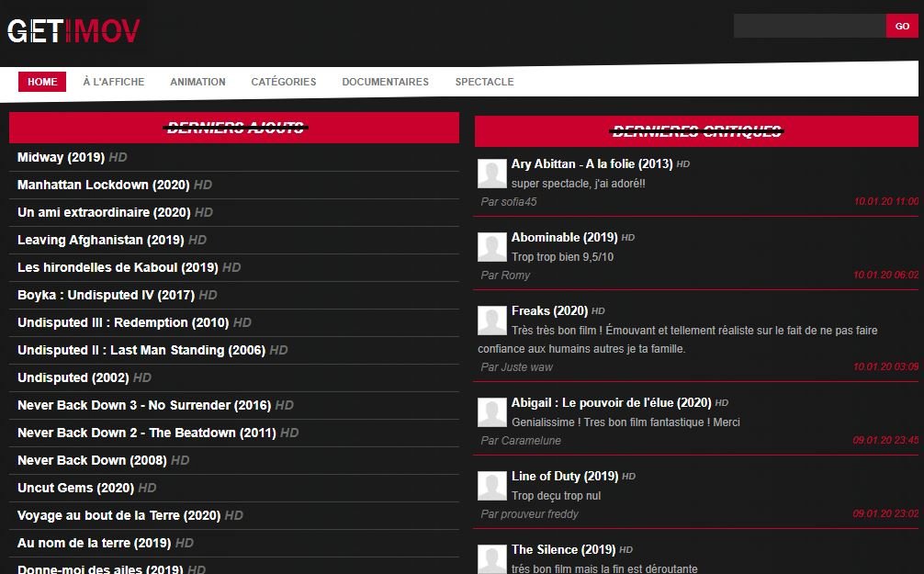
Task: Select Boyka : Undisputed IV (2017)
Action: pyautogui.click(x=106, y=295)
